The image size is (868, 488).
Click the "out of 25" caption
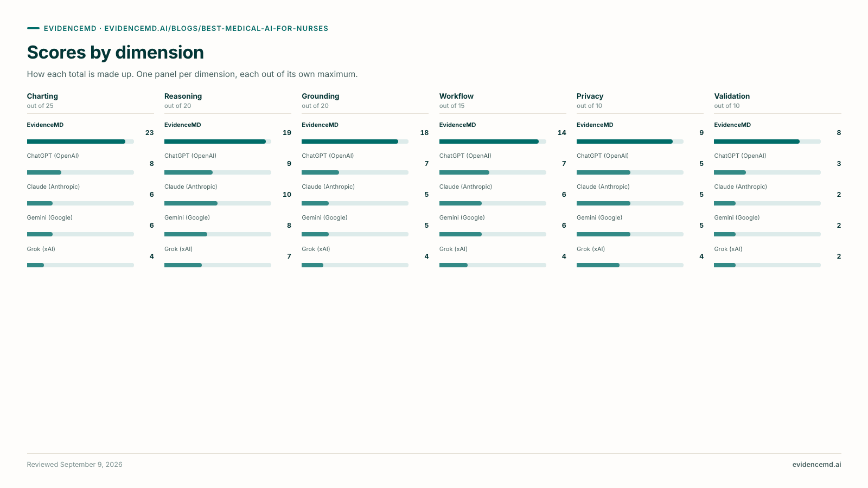pos(40,106)
